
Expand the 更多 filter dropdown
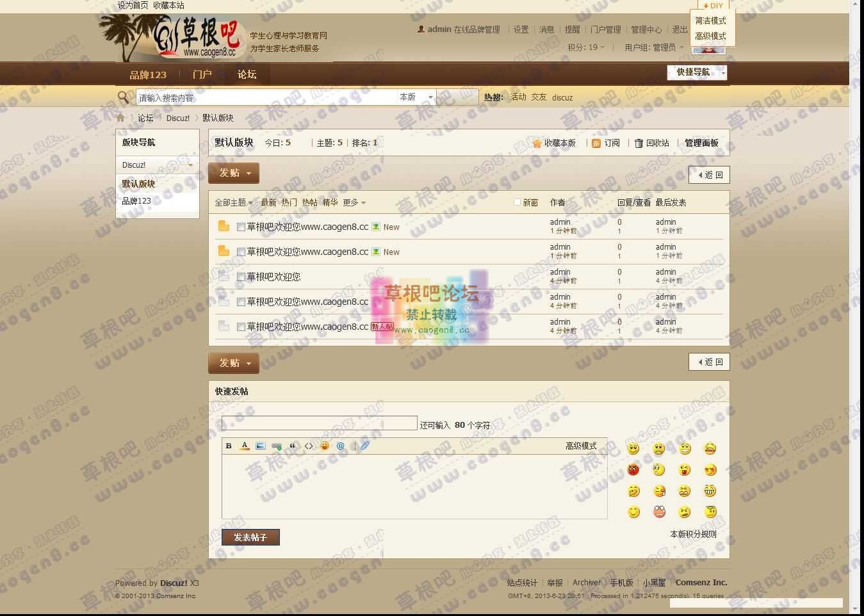(x=352, y=202)
